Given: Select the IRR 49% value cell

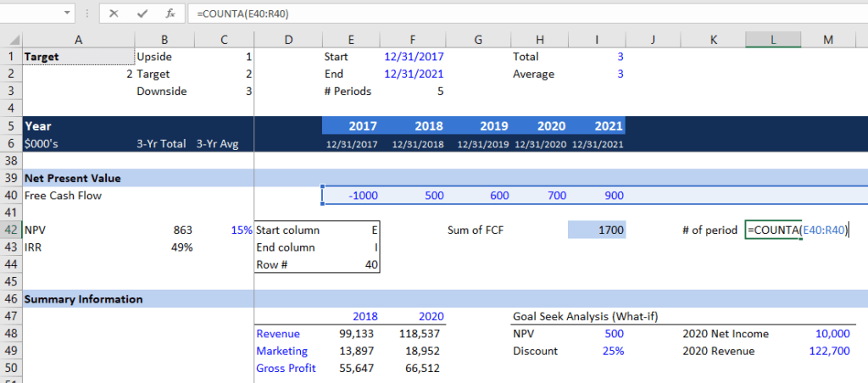Looking at the screenshot, I should point(164,247).
